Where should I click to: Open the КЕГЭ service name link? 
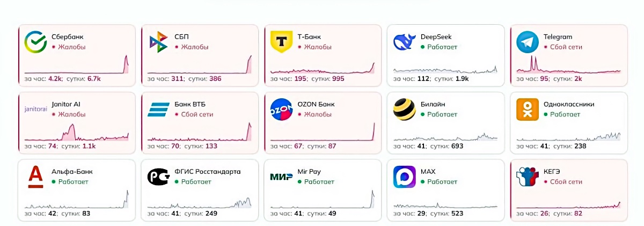click(553, 172)
